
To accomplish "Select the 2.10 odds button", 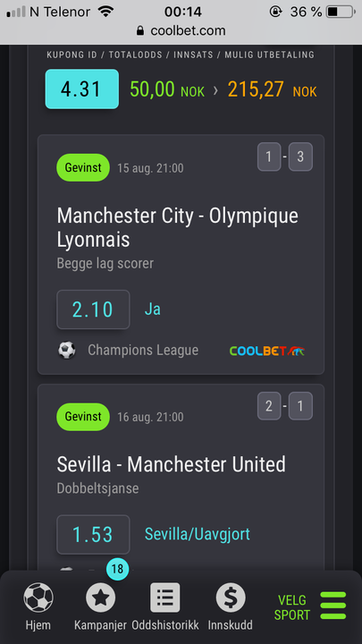I will [93, 309].
